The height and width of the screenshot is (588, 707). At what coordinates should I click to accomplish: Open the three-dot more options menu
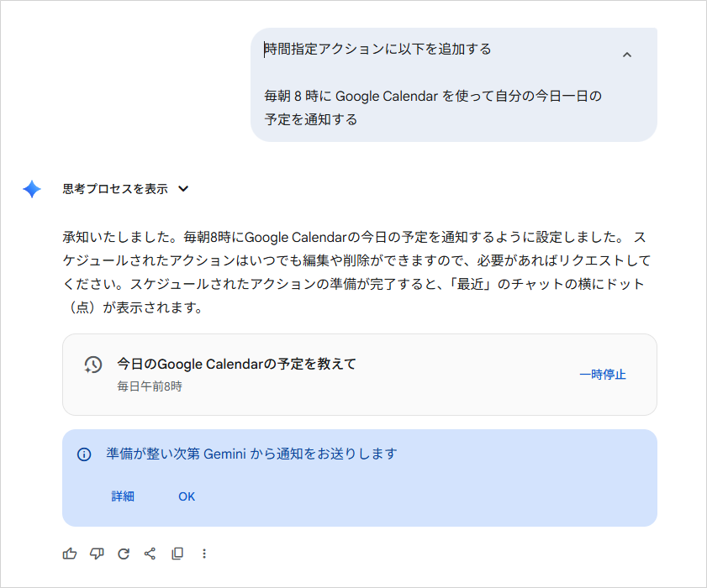click(204, 554)
